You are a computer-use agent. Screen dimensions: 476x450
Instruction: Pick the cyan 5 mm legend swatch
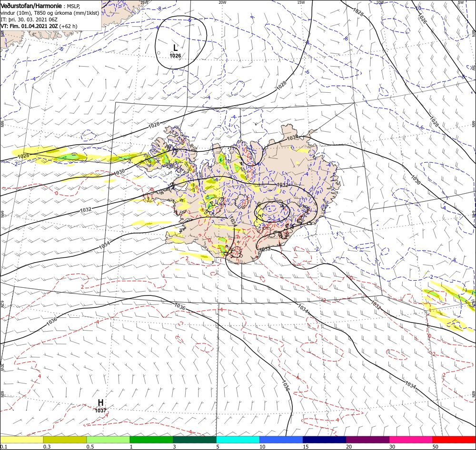click(238, 440)
